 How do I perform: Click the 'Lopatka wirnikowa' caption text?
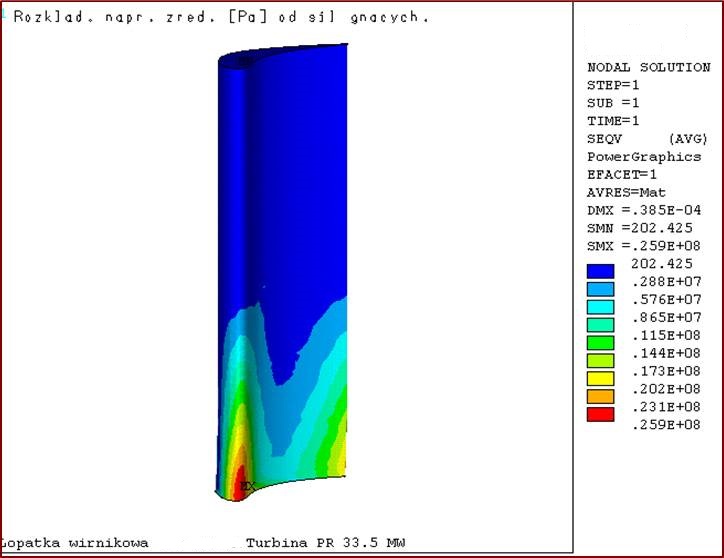(x=75, y=543)
